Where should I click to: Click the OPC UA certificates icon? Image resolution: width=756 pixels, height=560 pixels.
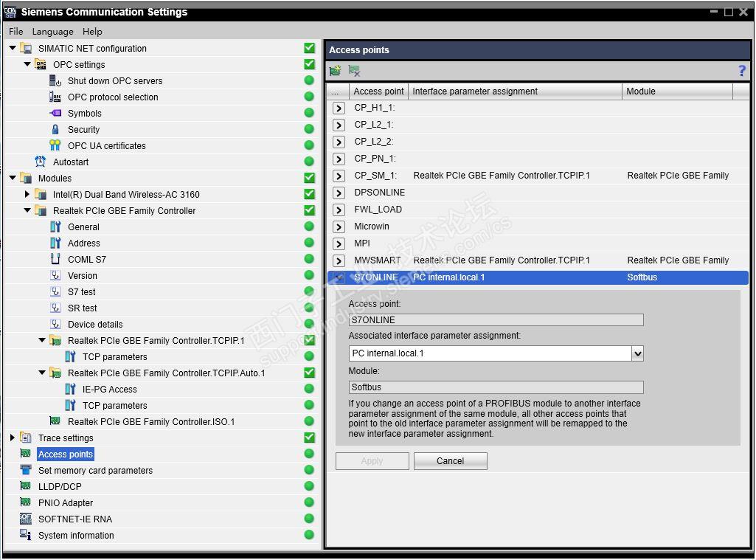tap(55, 145)
